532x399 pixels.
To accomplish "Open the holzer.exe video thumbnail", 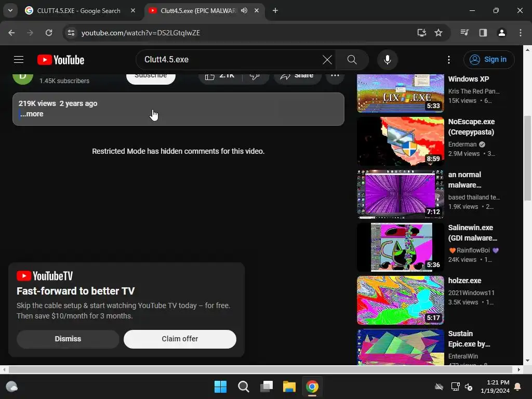I will click(x=401, y=300).
